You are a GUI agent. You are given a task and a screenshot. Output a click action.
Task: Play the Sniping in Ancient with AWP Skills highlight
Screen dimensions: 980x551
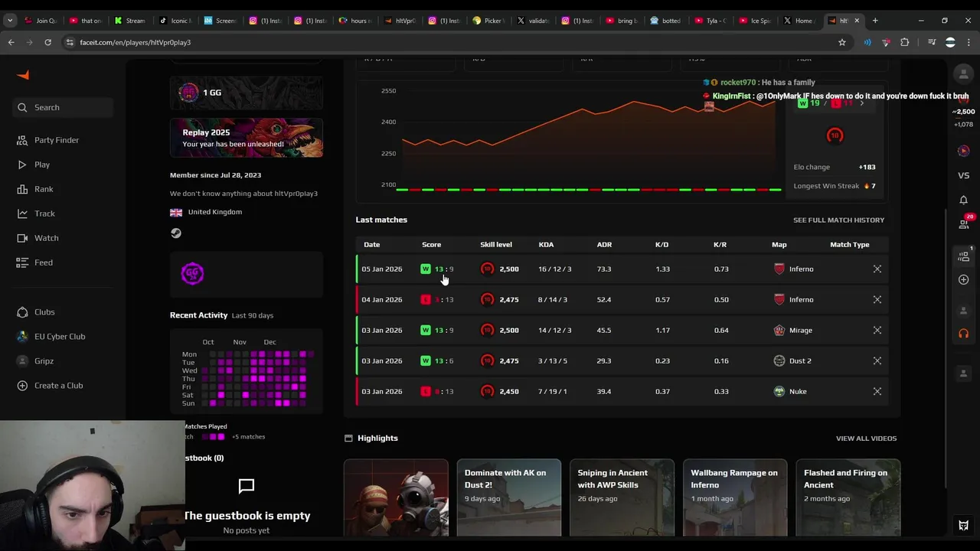622,498
